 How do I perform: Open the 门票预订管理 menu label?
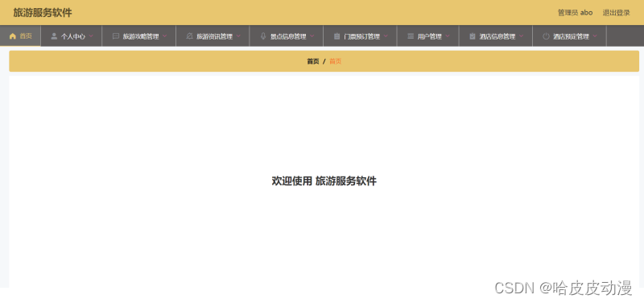point(361,36)
